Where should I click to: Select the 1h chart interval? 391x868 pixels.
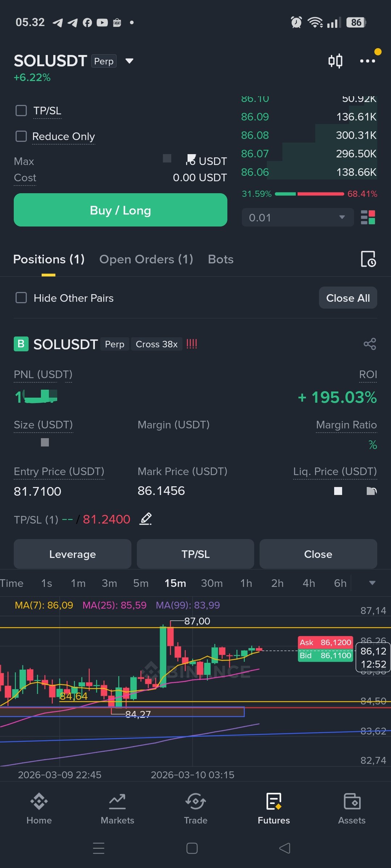(x=246, y=583)
